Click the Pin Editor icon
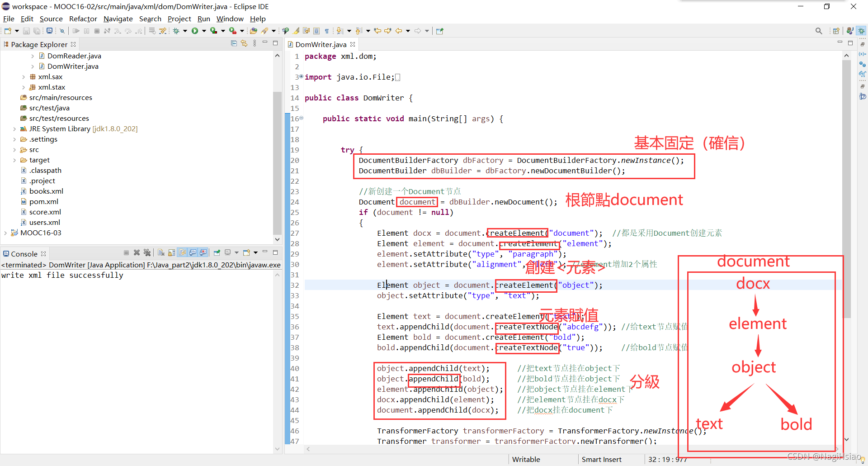 click(x=439, y=31)
